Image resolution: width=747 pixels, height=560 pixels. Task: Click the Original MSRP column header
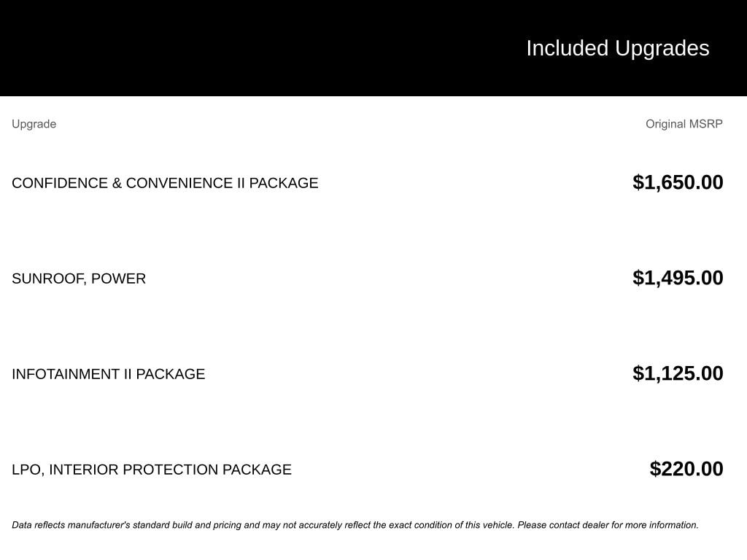[684, 124]
